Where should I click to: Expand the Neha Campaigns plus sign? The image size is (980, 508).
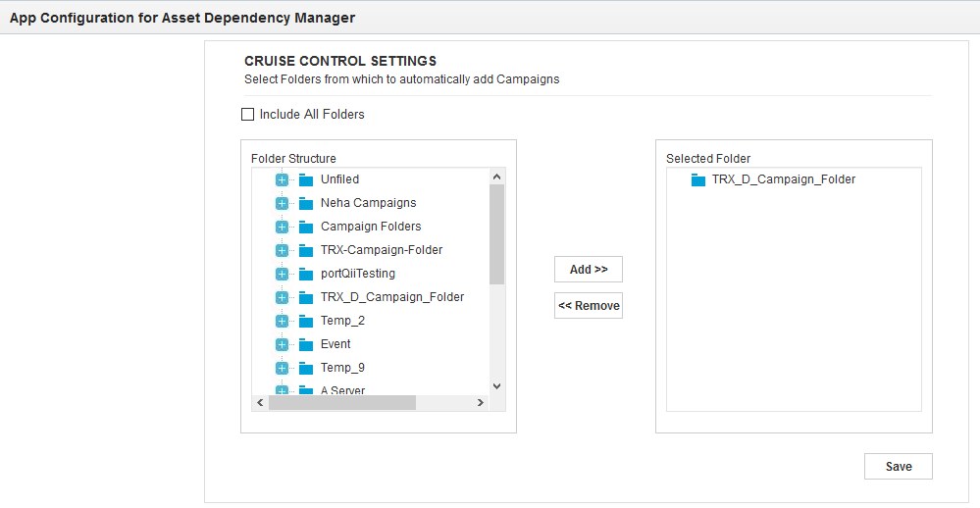point(282,204)
